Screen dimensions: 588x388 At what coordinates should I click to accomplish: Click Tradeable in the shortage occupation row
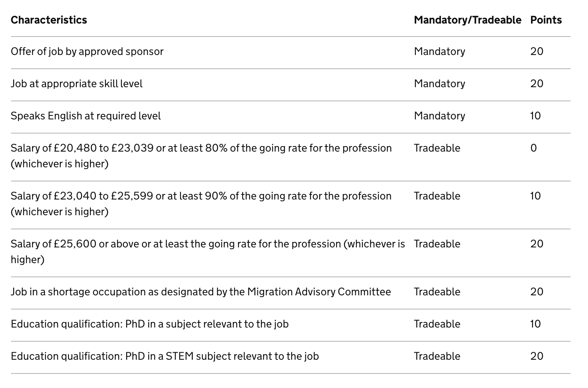437,292
